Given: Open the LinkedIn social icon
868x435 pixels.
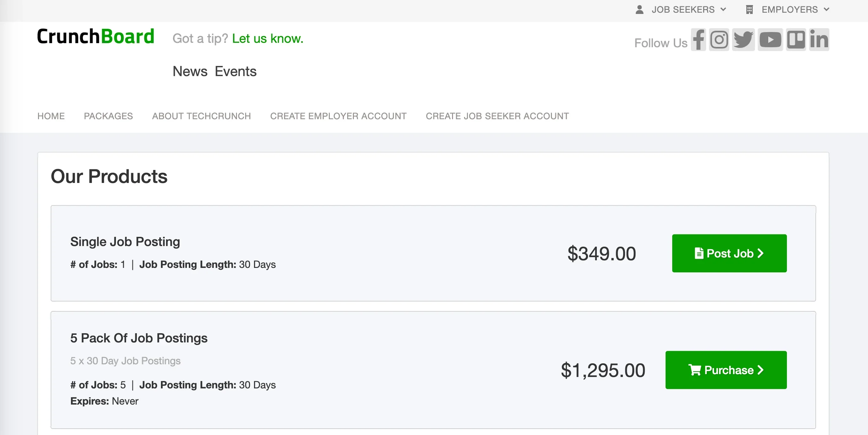Looking at the screenshot, I should [x=819, y=40].
